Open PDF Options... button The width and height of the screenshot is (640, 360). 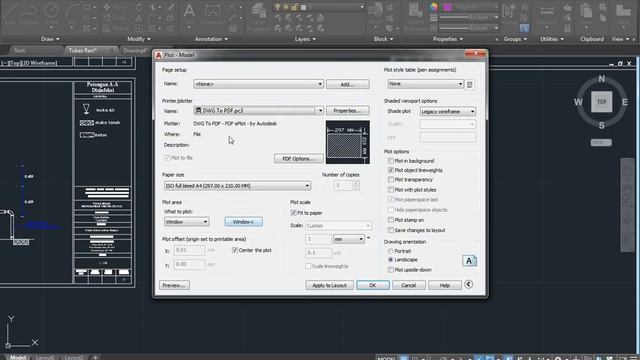click(x=299, y=159)
